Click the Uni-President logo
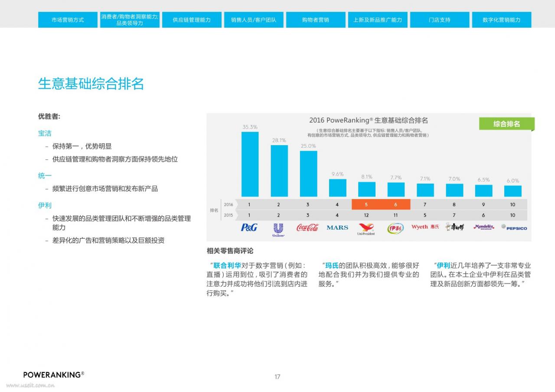555x392 pixels. pyautogui.click(x=366, y=229)
